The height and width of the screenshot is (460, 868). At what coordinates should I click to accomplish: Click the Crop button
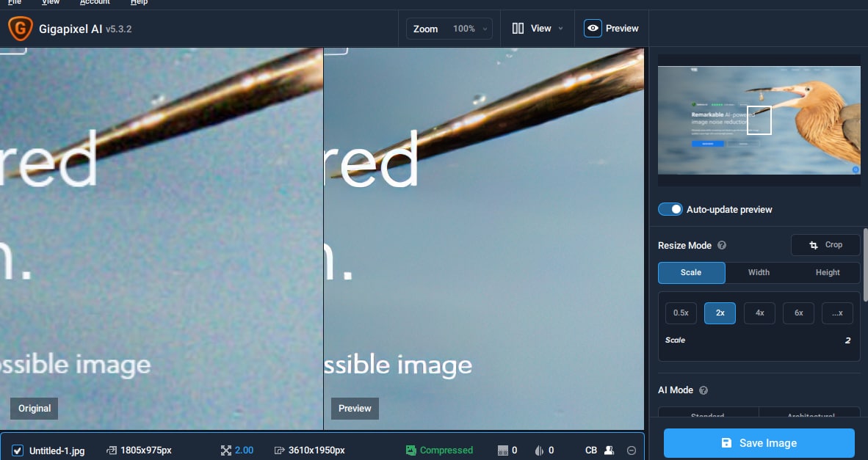coord(825,245)
